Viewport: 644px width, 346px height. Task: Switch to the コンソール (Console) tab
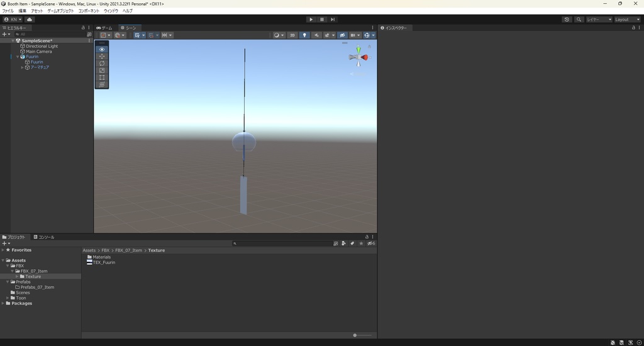(44, 237)
